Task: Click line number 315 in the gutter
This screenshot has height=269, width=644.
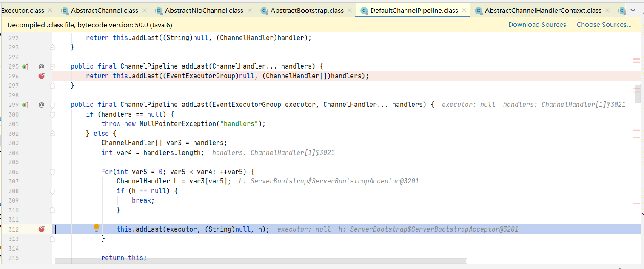Action: click(13, 258)
